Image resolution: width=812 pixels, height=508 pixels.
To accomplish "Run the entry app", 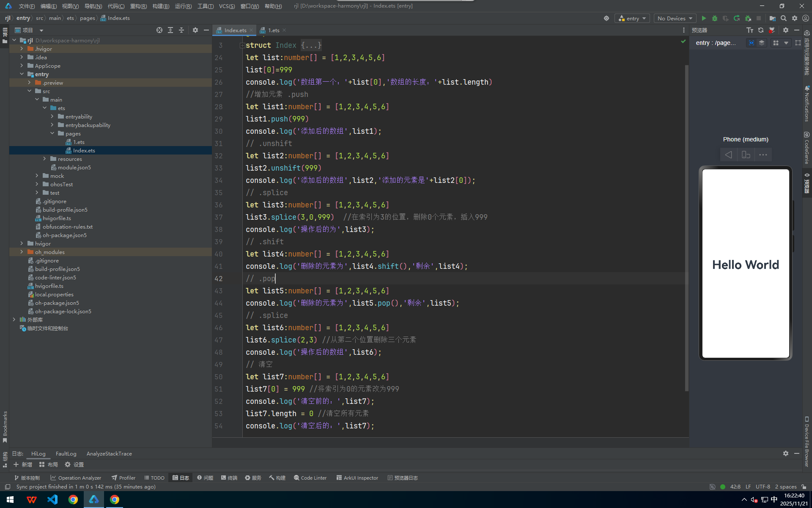I will pyautogui.click(x=704, y=18).
